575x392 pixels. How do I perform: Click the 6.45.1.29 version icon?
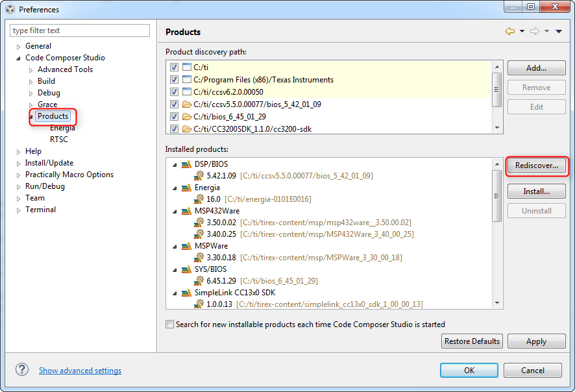point(199,281)
